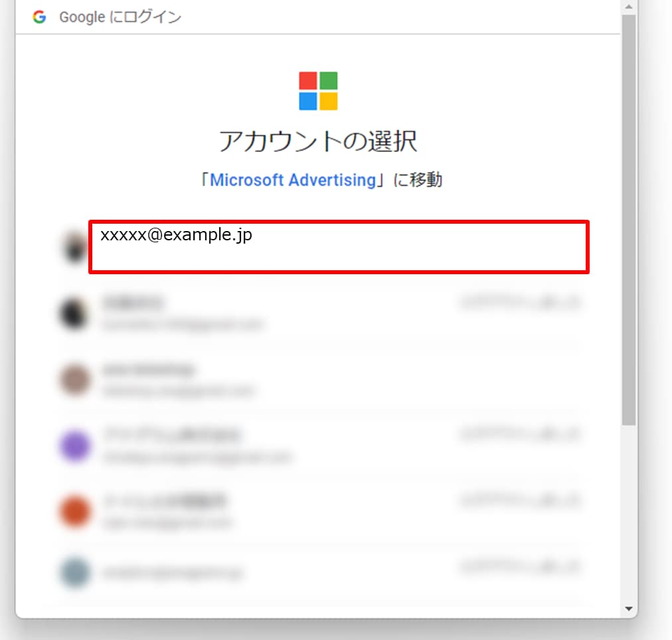Viewport: 672px width, 640px height.
Task: Click the アカウントの選択 heading
Action: pos(318,141)
